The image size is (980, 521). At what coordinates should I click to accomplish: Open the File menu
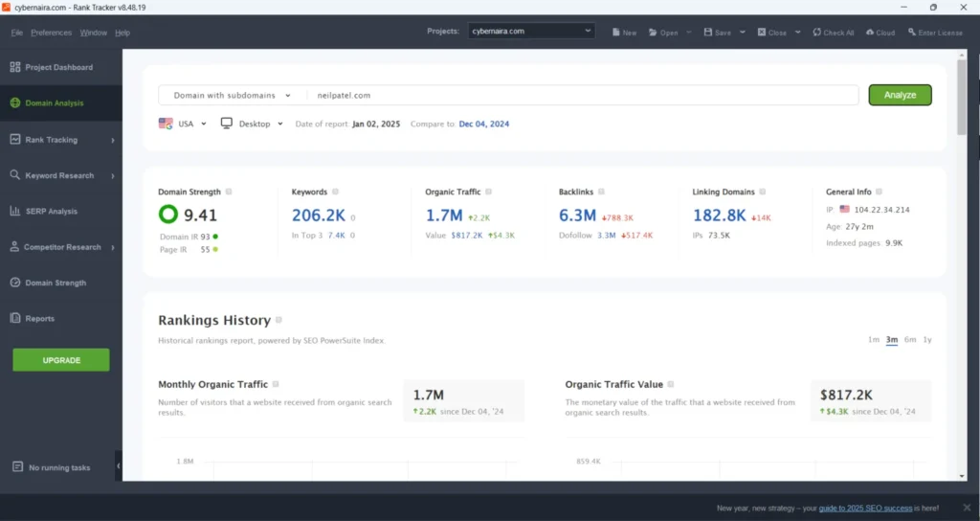(16, 33)
